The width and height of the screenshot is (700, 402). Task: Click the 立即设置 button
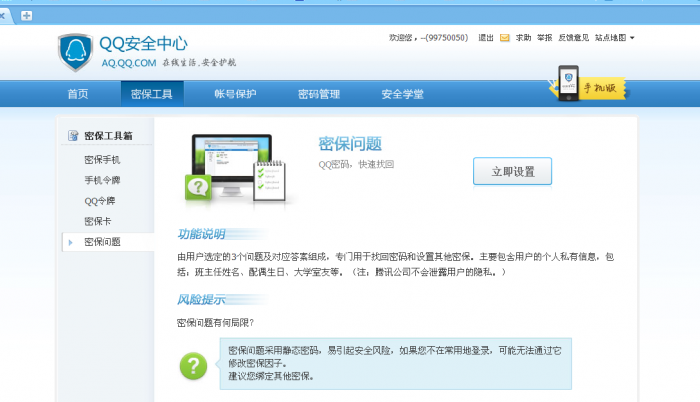pos(512,171)
